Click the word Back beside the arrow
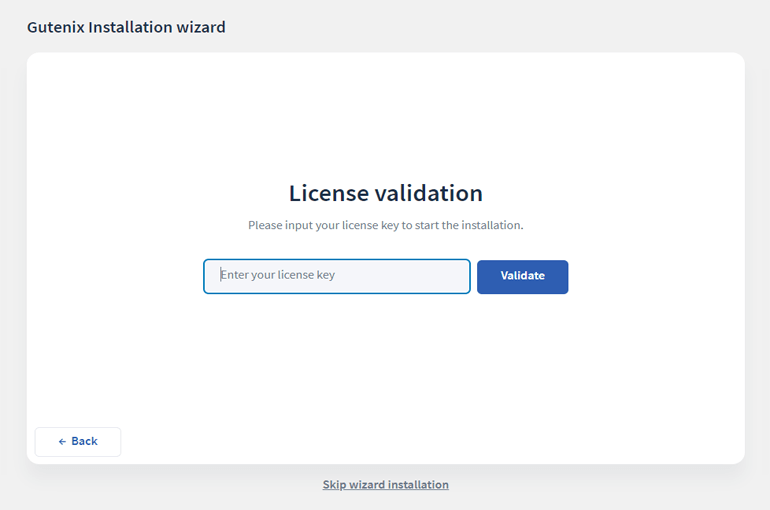The image size is (770, 510). pyautogui.click(x=84, y=441)
